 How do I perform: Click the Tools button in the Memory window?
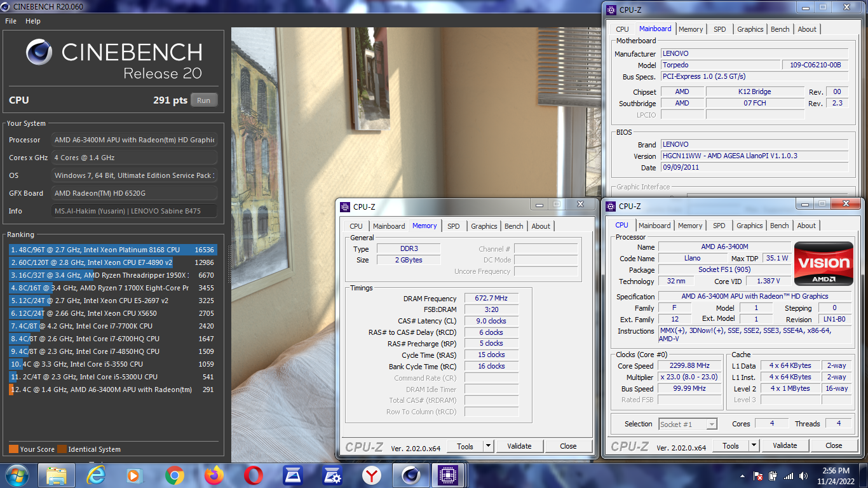[x=465, y=446]
